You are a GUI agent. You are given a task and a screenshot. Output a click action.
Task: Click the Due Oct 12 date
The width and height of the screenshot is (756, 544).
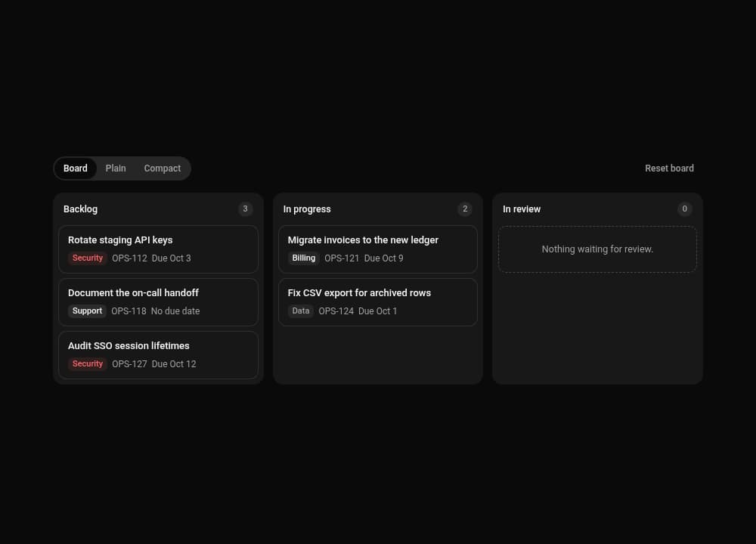[x=174, y=364]
